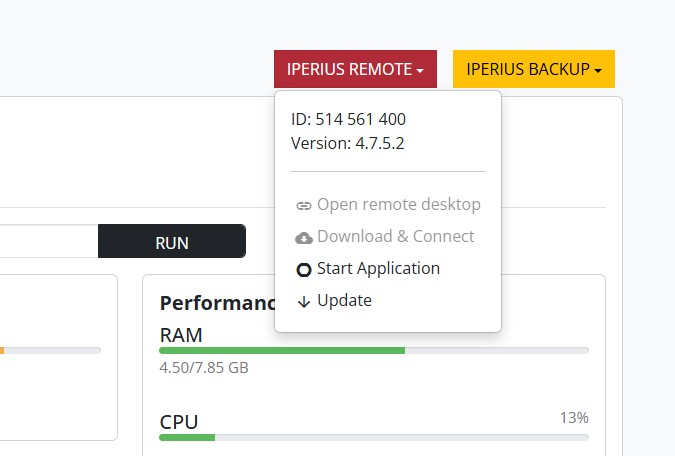Click the Performance panel heading
Image resolution: width=675 pixels, height=456 pixels.
(217, 303)
